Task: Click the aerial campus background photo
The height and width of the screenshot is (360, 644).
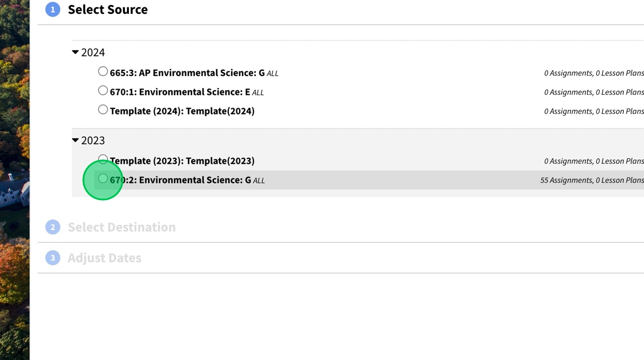Action: (14, 180)
